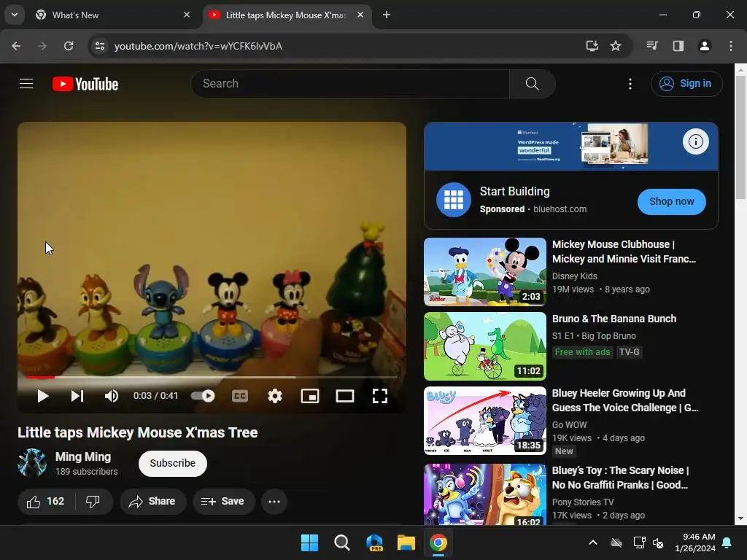Reload the current page
Image resolution: width=747 pixels, height=560 pixels.
click(x=69, y=46)
